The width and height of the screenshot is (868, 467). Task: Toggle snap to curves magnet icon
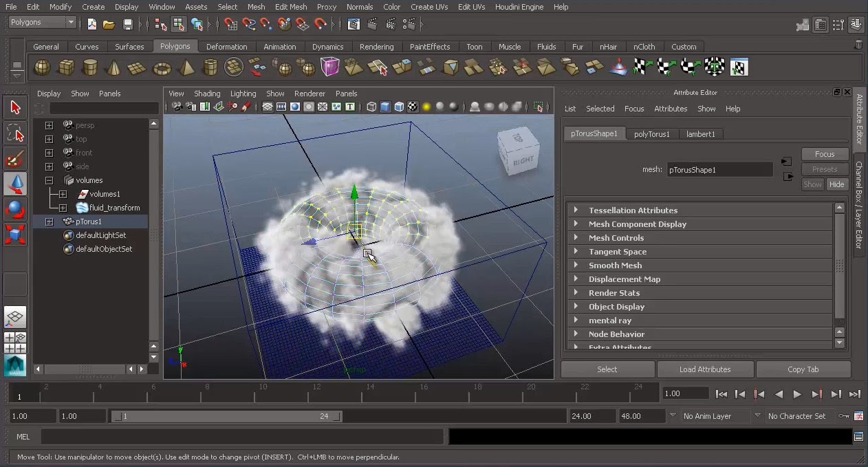249,25
